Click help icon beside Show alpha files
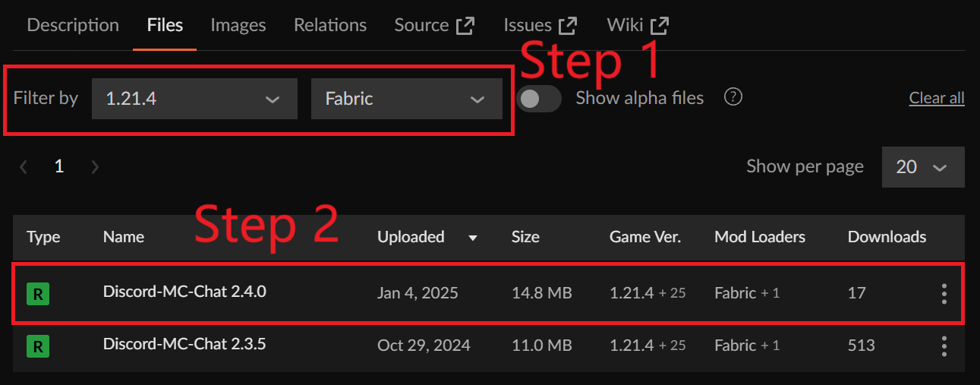 [x=733, y=97]
